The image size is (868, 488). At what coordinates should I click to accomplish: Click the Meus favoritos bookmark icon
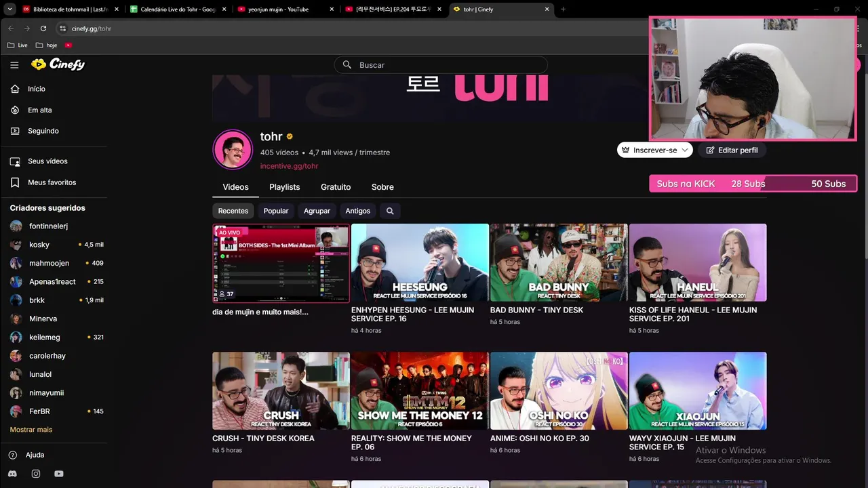pyautogui.click(x=15, y=182)
